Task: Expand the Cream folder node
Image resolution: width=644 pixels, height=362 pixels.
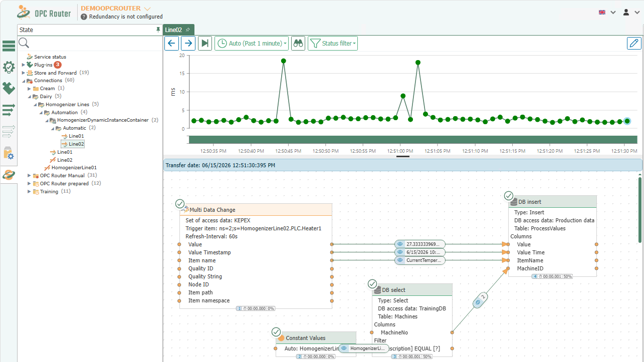Action: (29, 89)
